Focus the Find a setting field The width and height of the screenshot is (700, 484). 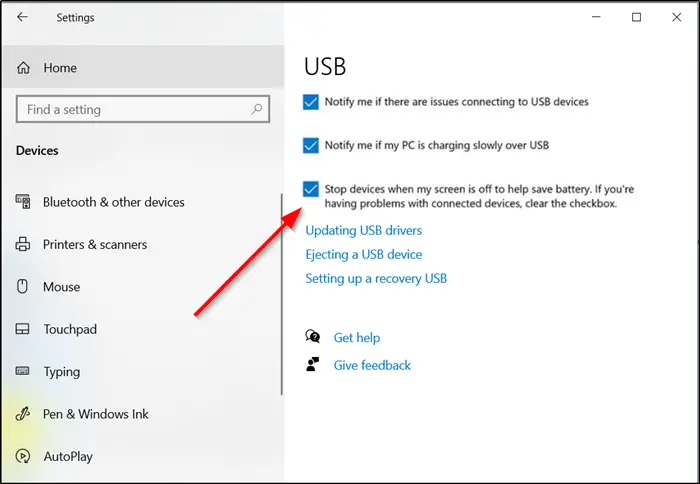(x=143, y=109)
